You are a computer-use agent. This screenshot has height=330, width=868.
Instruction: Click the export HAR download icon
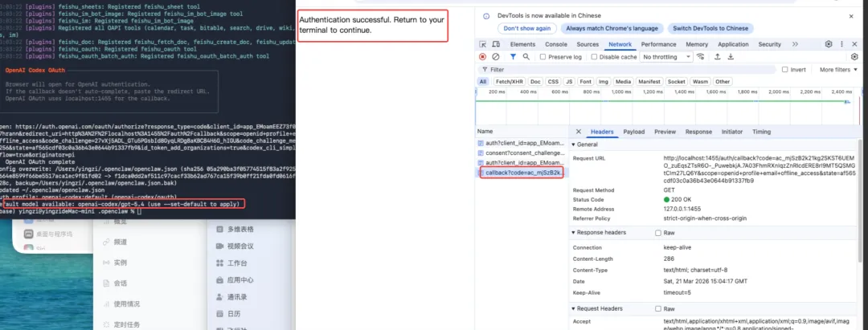pos(731,57)
